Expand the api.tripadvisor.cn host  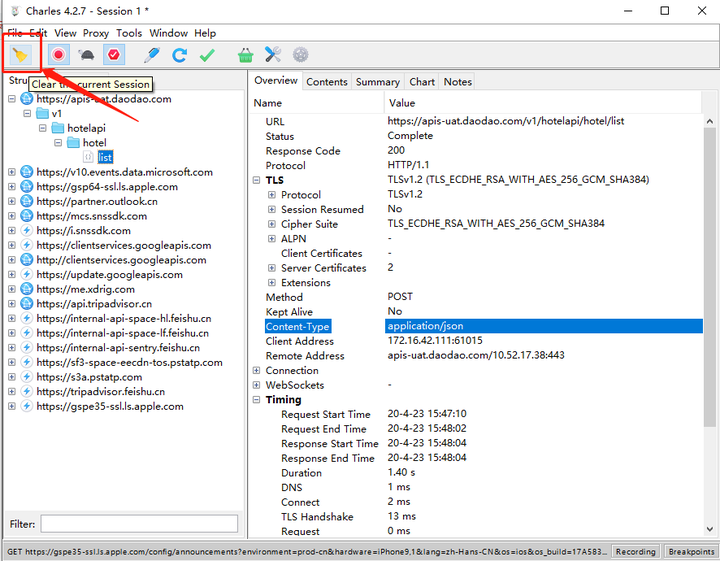[12, 304]
